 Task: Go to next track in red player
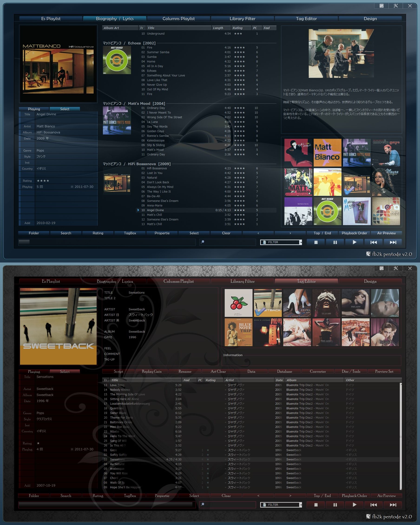pyautogui.click(x=393, y=505)
